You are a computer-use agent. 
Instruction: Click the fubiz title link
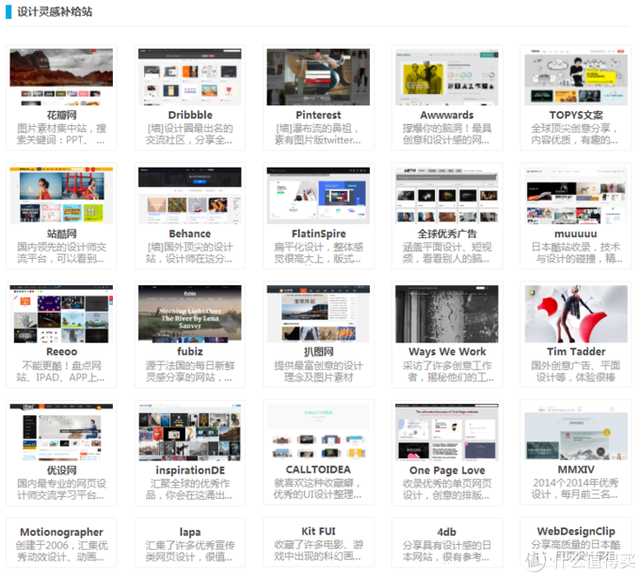tap(190, 352)
